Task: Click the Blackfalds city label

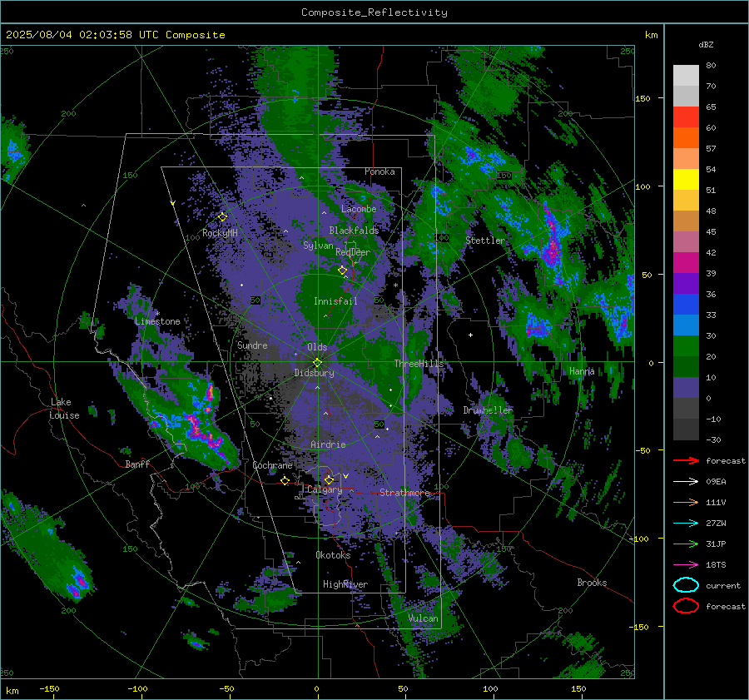Action: point(354,231)
